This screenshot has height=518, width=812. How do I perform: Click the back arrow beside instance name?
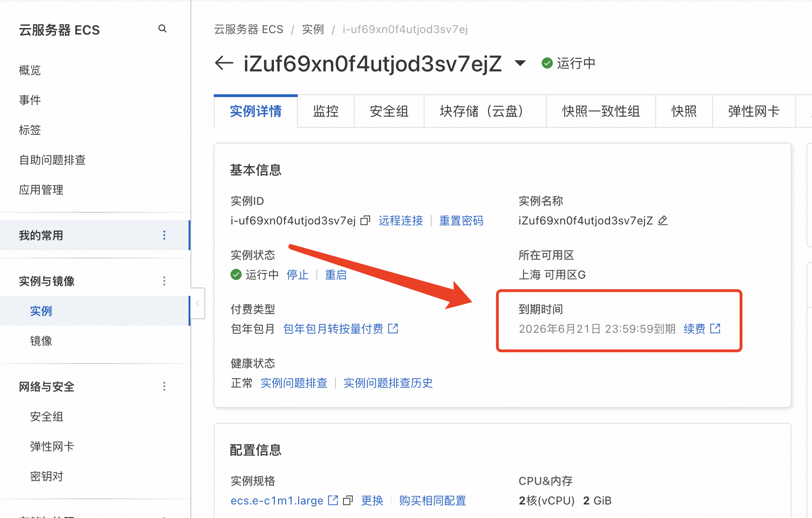224,63
